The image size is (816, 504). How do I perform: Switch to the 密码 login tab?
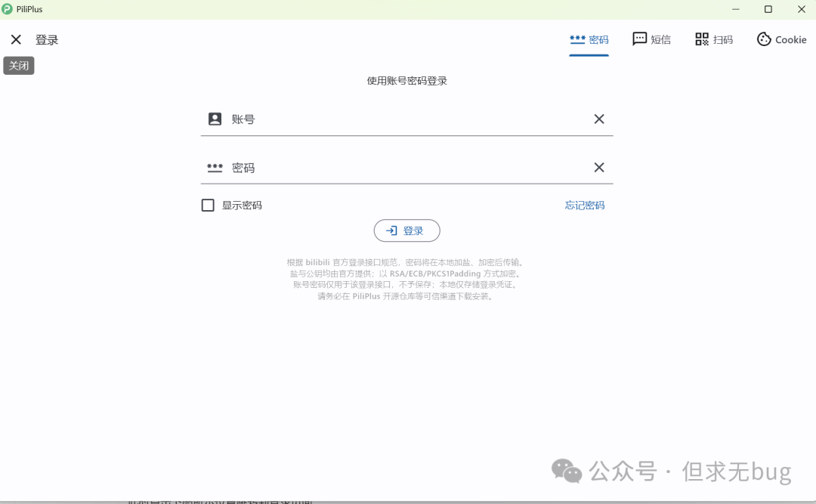pos(589,39)
